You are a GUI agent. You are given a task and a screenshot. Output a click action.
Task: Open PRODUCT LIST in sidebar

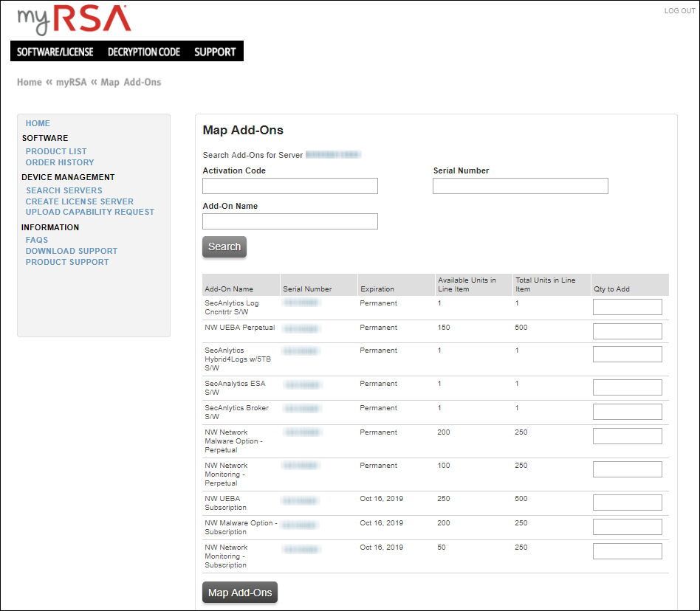point(56,151)
